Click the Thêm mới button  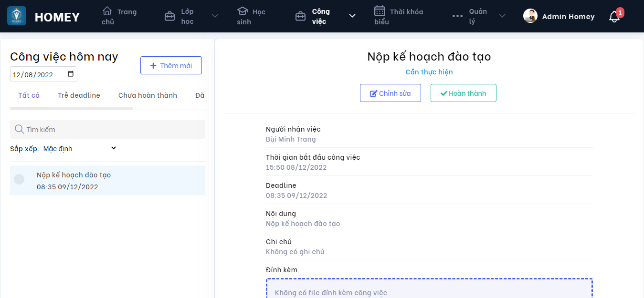(171, 65)
